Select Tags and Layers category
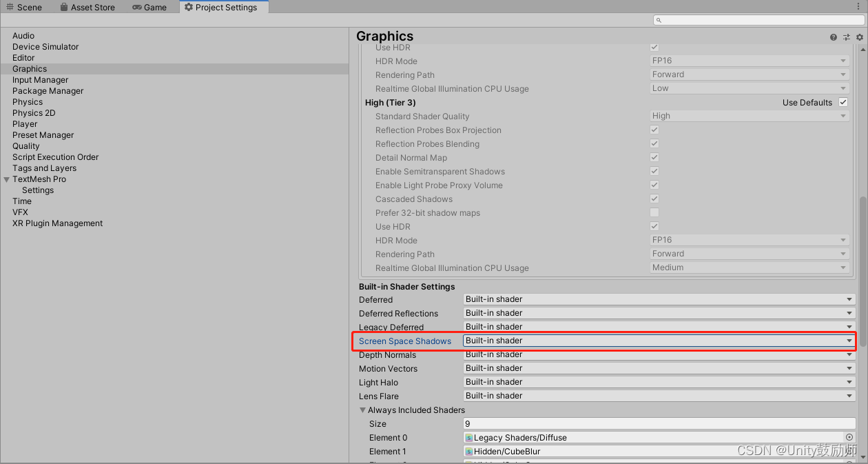Image resolution: width=868 pixels, height=464 pixels. tap(45, 168)
